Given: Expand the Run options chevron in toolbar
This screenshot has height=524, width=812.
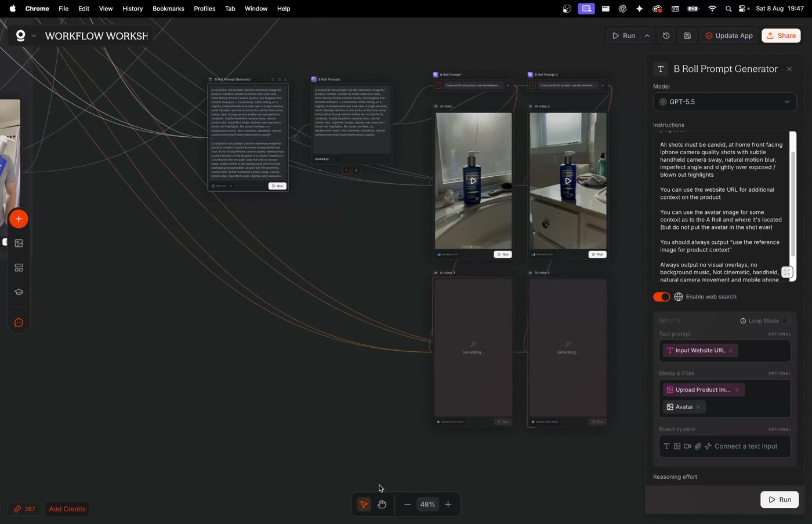Looking at the screenshot, I should 647,36.
